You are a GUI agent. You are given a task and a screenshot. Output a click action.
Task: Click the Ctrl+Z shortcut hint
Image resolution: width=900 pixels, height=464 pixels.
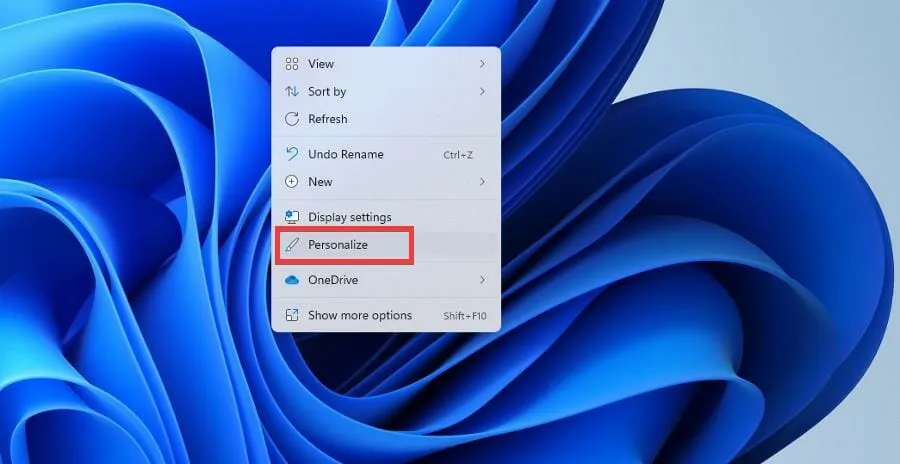coord(457,155)
